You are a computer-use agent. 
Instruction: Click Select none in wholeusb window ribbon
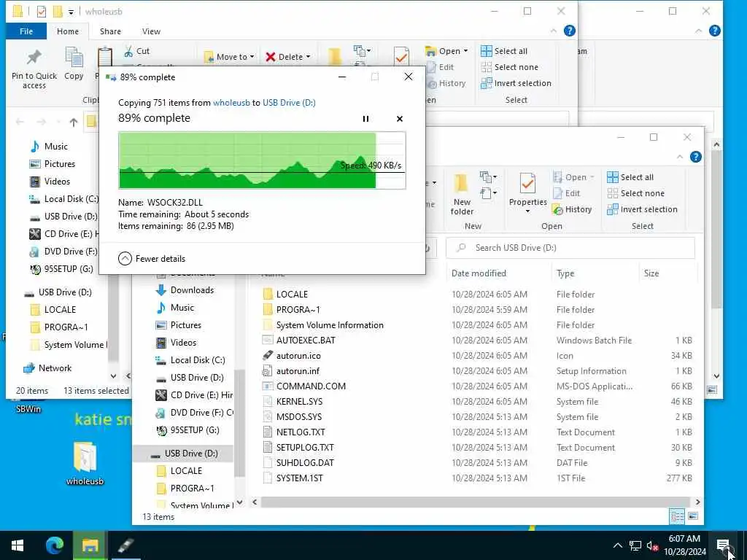[x=510, y=67]
